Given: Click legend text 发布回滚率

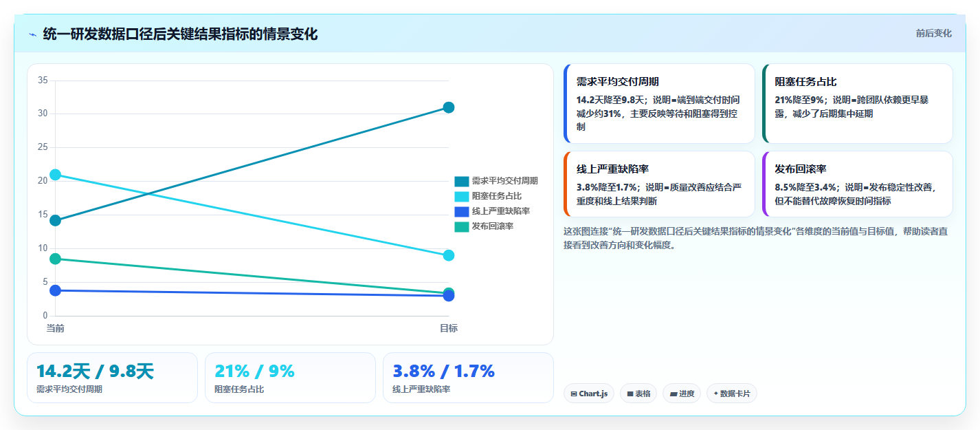Looking at the screenshot, I should pyautogui.click(x=493, y=226).
